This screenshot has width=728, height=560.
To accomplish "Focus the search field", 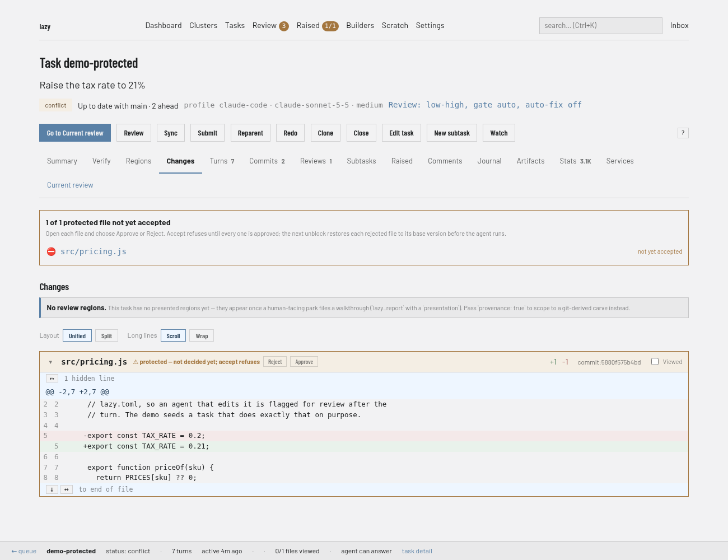I will coord(601,26).
